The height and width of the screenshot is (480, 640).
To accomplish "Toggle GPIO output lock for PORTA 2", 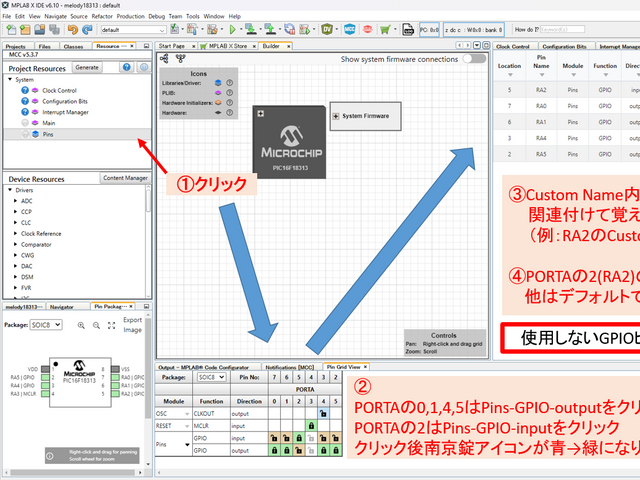I will [299, 451].
